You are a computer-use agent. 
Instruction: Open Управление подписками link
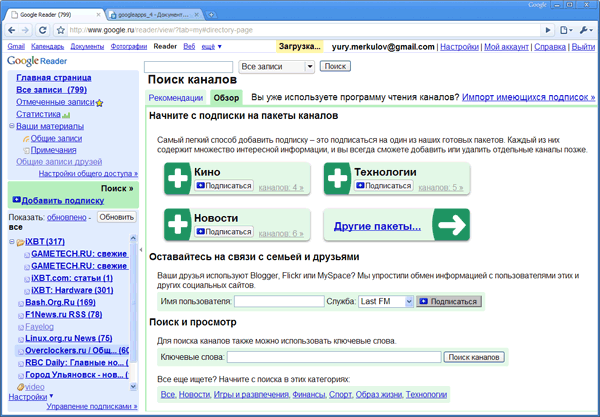point(92,406)
